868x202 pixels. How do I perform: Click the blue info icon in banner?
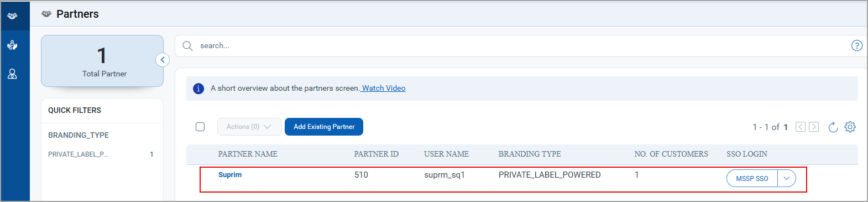(198, 89)
